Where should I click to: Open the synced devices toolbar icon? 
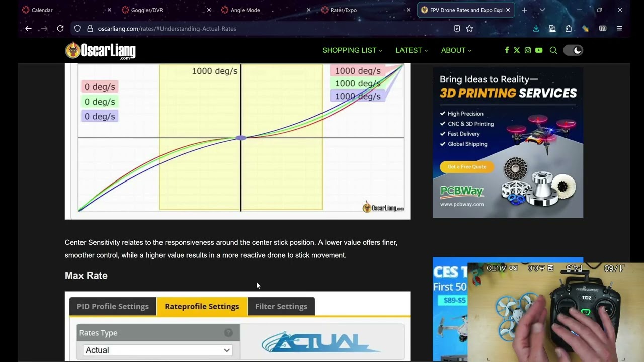552,29
